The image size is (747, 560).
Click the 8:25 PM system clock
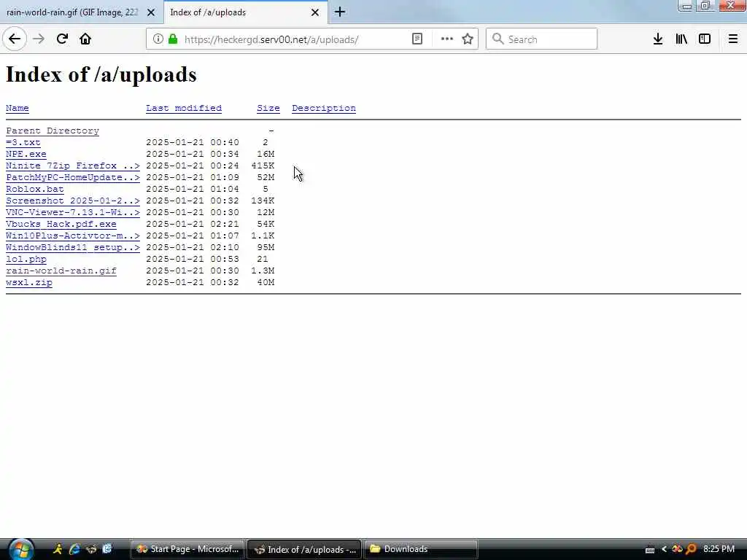(719, 549)
